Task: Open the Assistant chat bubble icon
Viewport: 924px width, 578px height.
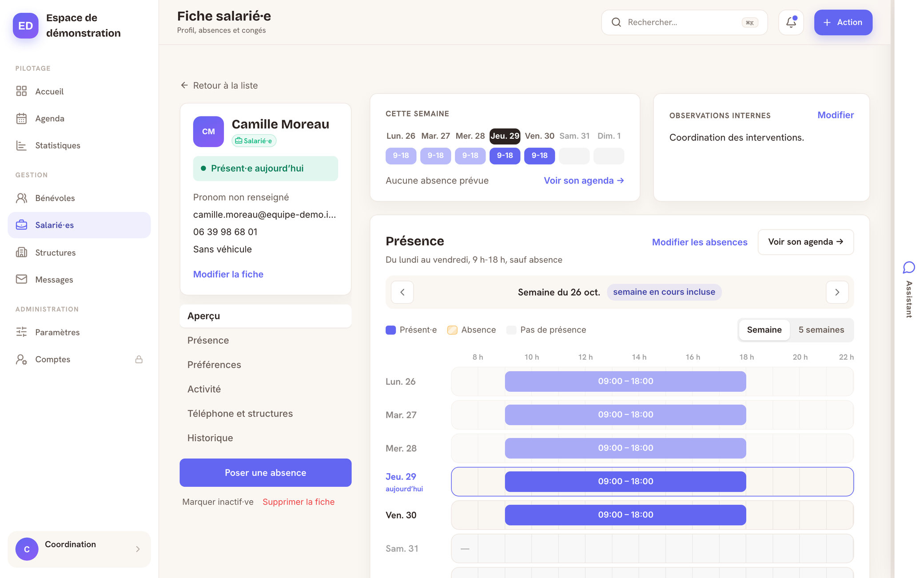Action: pos(908,267)
